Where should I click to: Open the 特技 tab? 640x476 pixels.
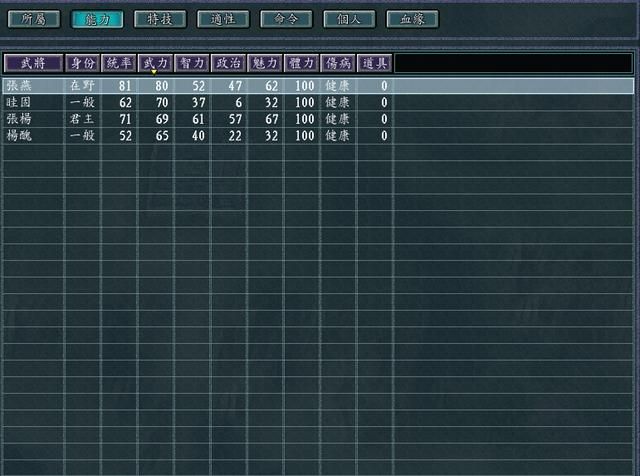(160, 19)
